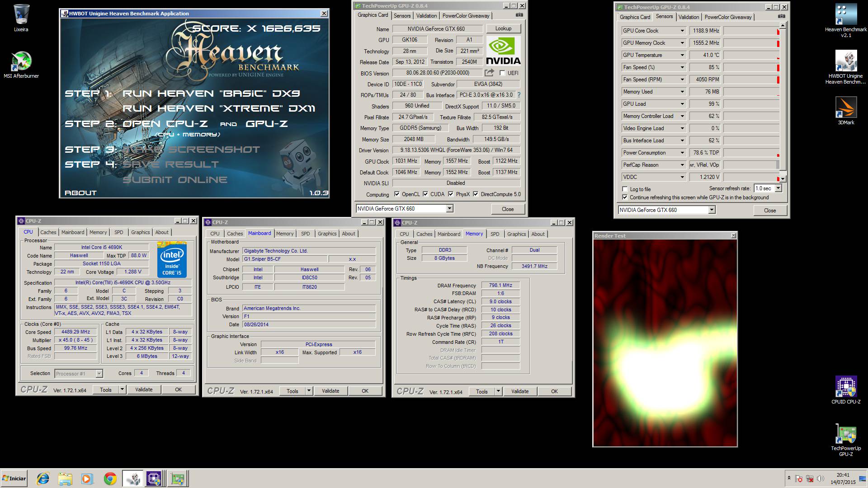Open GPU selector dropdown in Sensors window
868x488 pixels.
pyautogui.click(x=712, y=210)
